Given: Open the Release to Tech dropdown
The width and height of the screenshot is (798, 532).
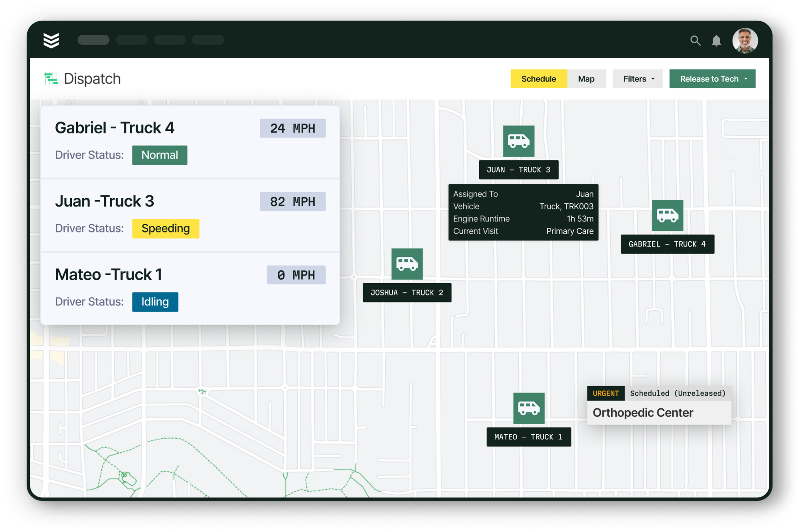Looking at the screenshot, I should 712,79.
